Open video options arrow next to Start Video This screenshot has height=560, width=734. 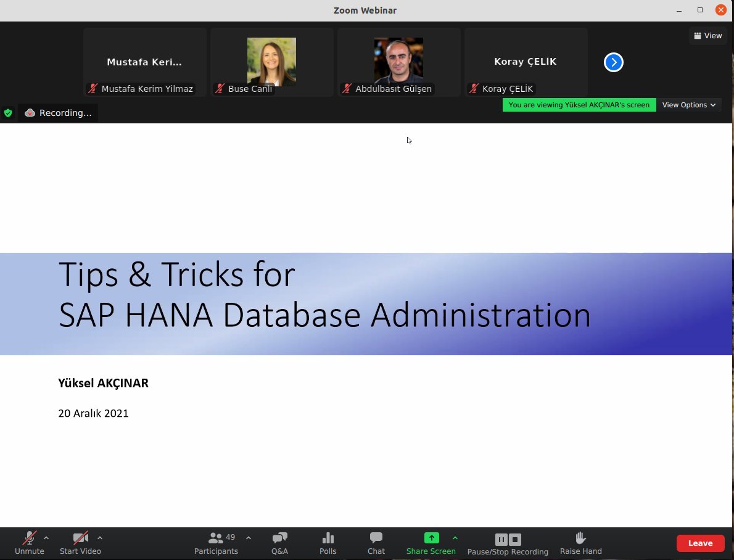[x=100, y=538]
